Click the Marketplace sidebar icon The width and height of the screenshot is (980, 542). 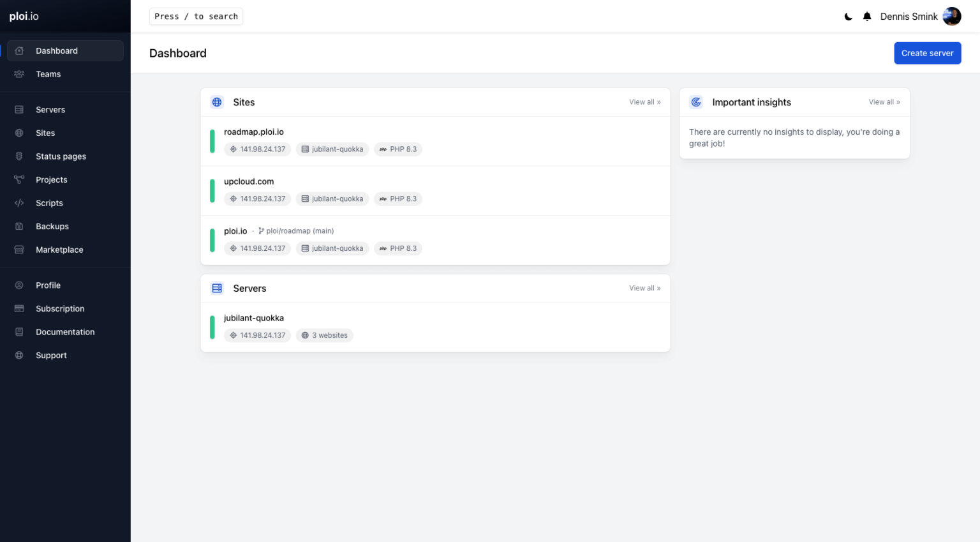(x=19, y=250)
